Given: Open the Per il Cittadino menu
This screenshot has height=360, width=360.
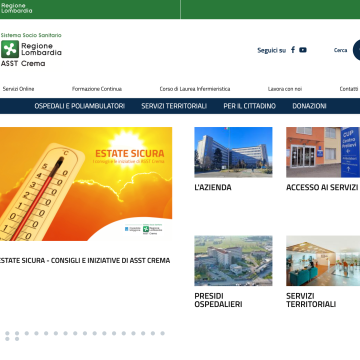Looking at the screenshot, I should point(250,106).
